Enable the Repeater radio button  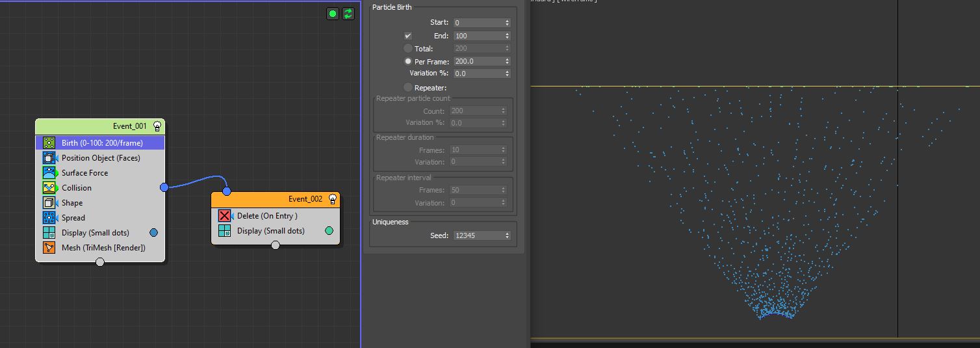408,87
